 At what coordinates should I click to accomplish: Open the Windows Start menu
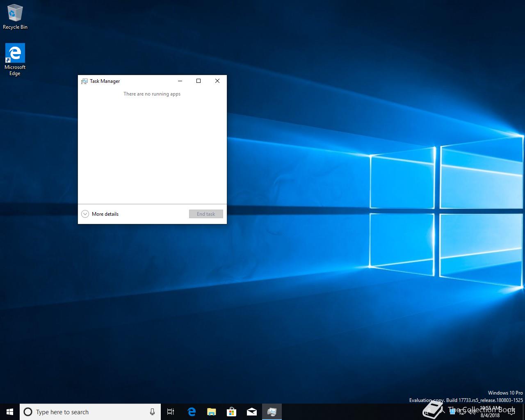(10, 412)
